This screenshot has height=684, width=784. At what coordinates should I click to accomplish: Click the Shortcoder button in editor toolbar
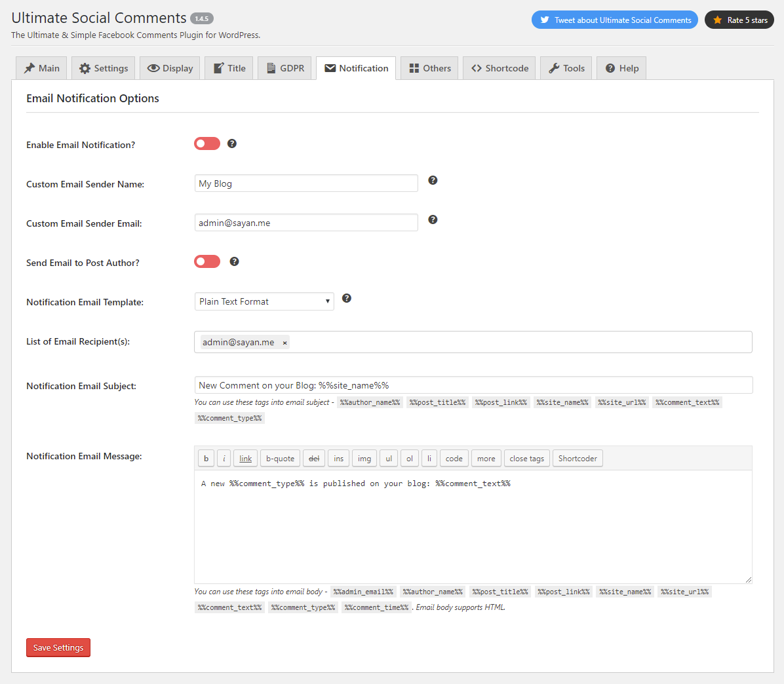(x=578, y=459)
